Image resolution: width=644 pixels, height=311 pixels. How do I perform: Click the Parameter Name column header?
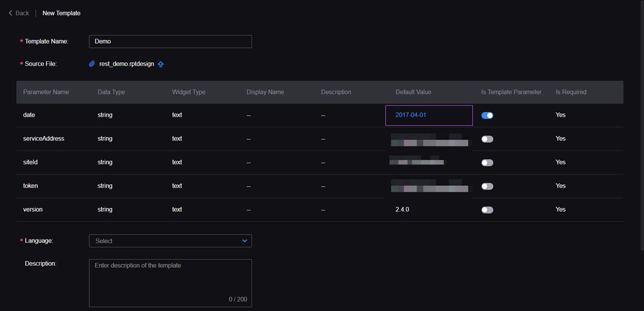click(x=46, y=92)
